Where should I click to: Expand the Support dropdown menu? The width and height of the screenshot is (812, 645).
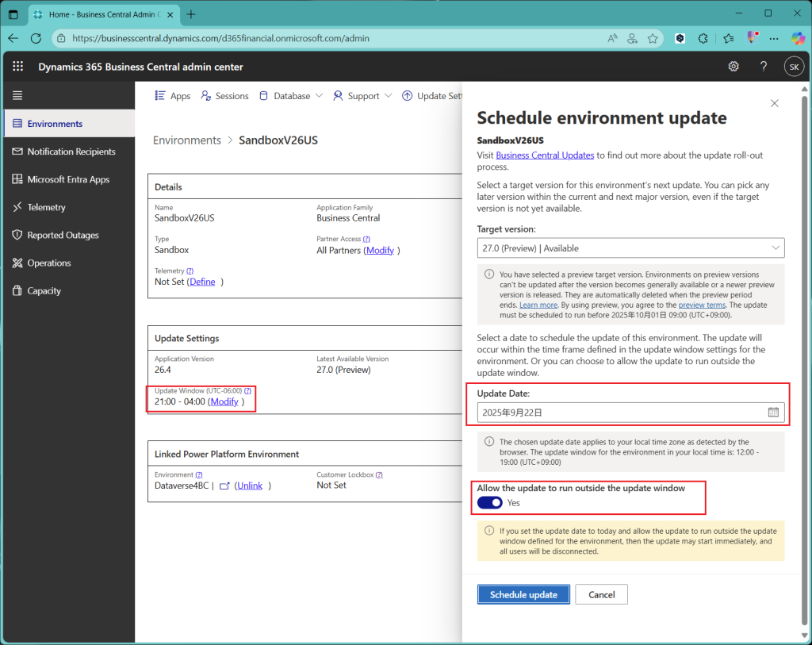point(362,96)
